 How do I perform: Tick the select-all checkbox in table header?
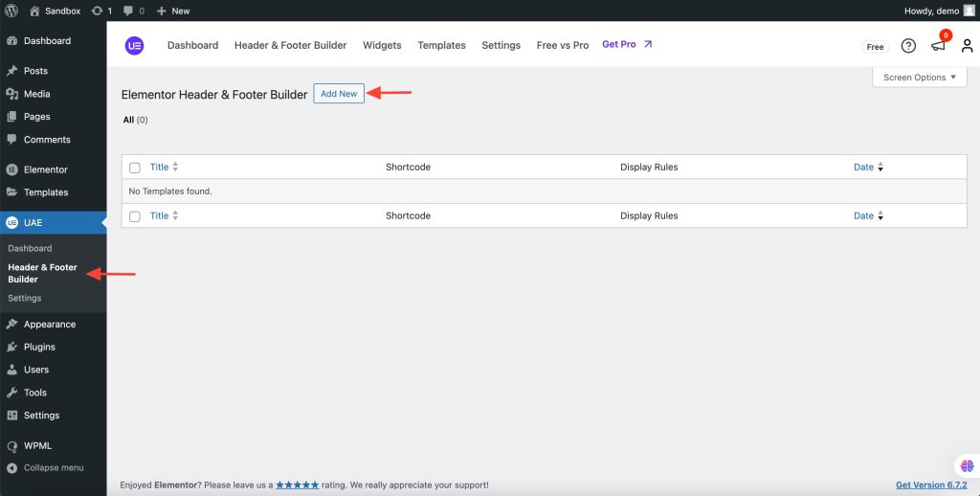tap(134, 168)
